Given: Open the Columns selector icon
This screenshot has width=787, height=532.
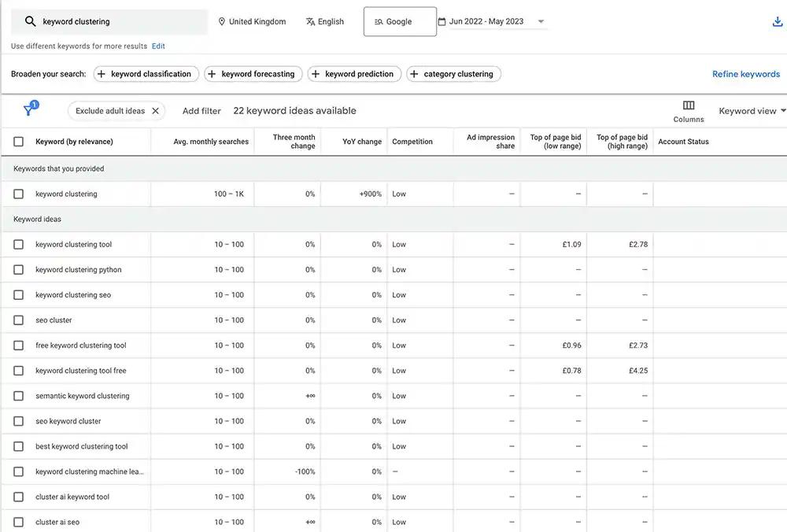Looking at the screenshot, I should point(689,105).
